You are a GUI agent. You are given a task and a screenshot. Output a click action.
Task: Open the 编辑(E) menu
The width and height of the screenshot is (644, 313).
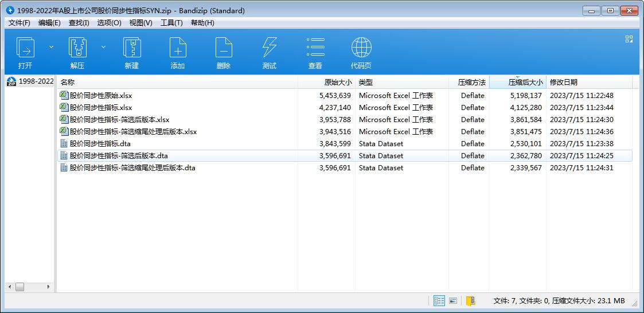tap(49, 23)
